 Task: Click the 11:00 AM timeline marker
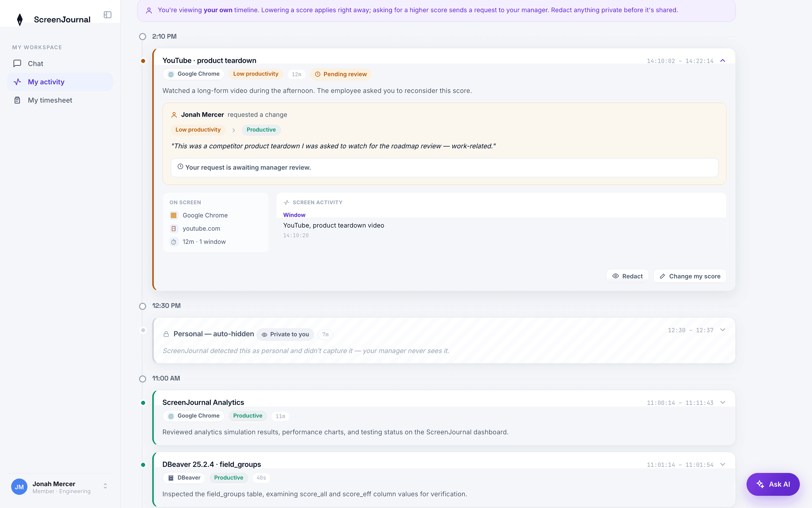pos(143,379)
